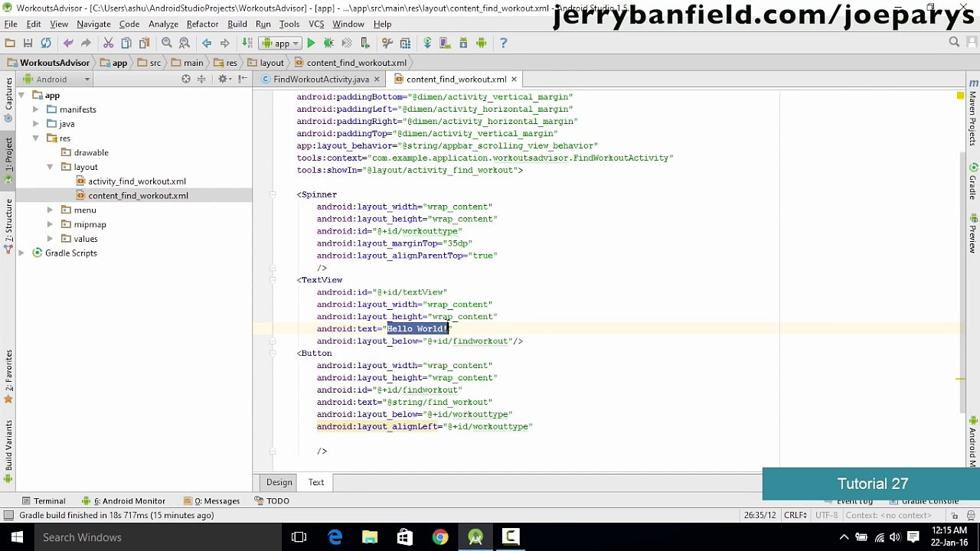Toggle the Captures tool window

point(8,99)
